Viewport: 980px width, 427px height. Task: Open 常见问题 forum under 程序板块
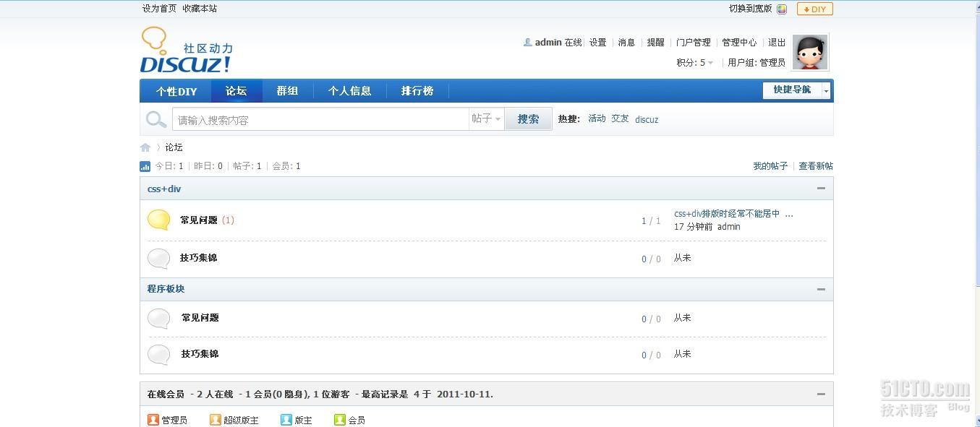click(200, 318)
